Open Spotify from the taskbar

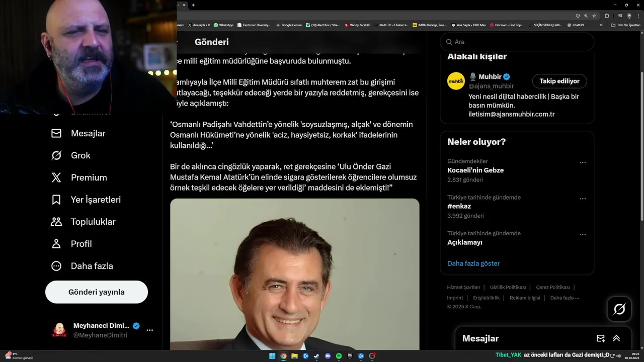click(x=339, y=356)
